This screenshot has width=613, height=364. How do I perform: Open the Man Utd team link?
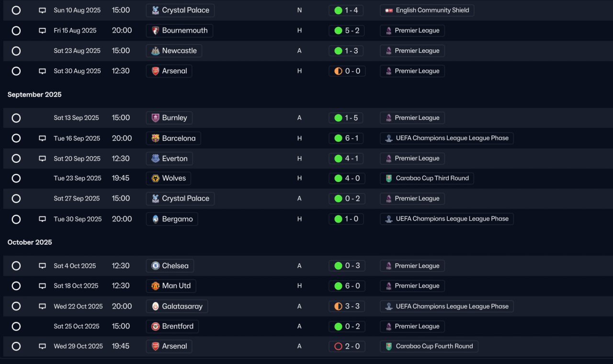tap(171, 286)
